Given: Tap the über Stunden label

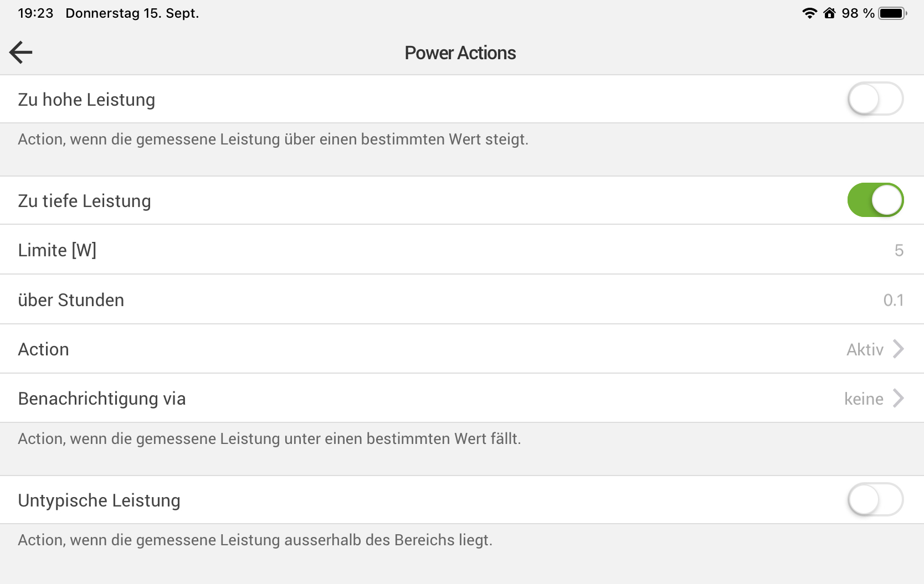Looking at the screenshot, I should coord(71,300).
